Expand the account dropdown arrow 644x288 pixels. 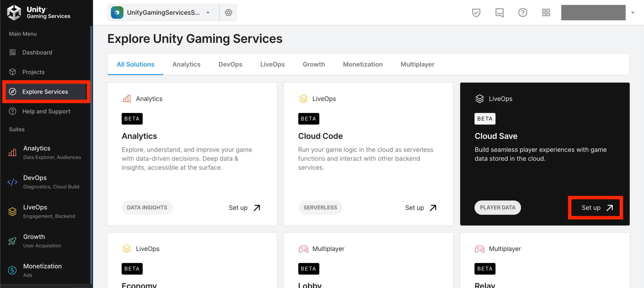(633, 13)
